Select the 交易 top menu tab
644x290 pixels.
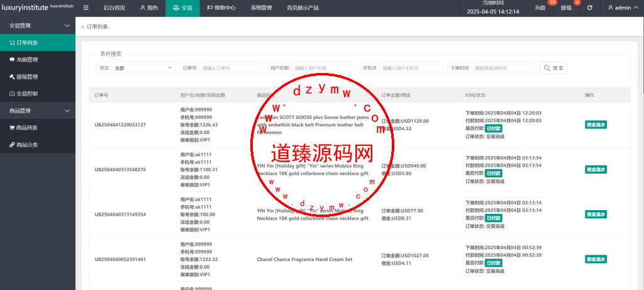183,8
